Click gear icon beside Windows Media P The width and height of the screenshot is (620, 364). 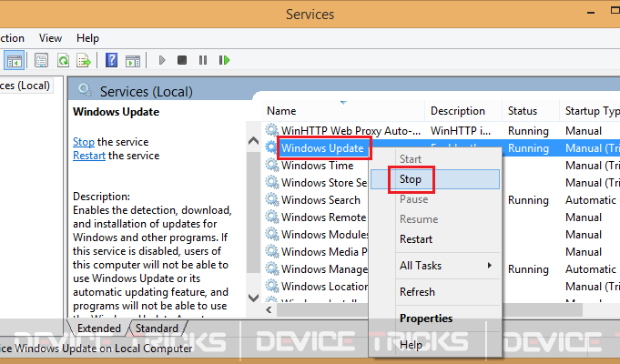271,251
